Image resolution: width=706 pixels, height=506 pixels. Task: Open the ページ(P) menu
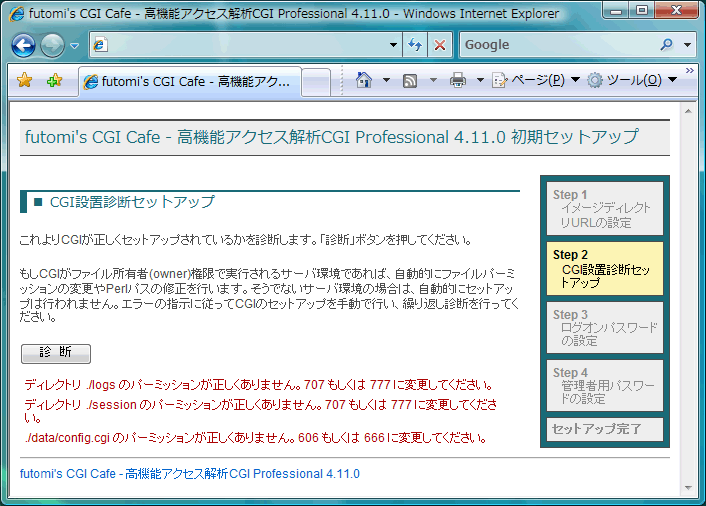click(535, 80)
